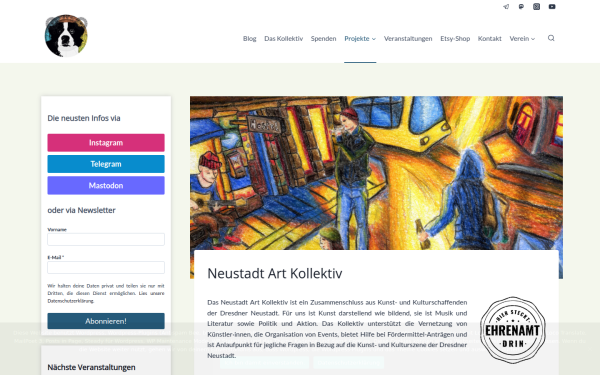Click the Neustadt Art Kollektiv heading
The height and width of the screenshot is (375, 600).
[x=275, y=273]
